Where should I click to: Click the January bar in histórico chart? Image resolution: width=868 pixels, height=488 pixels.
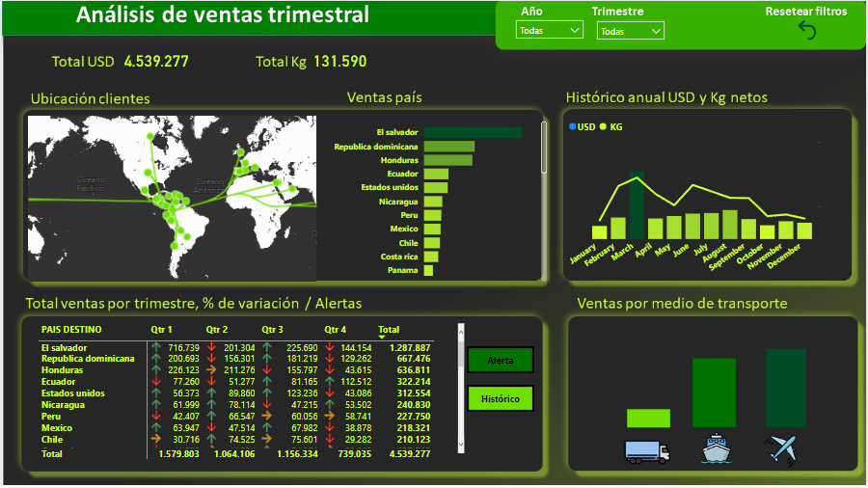[x=600, y=231]
